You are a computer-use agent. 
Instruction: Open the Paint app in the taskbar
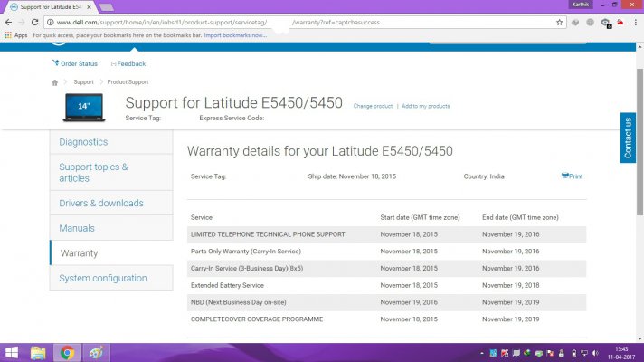click(96, 353)
